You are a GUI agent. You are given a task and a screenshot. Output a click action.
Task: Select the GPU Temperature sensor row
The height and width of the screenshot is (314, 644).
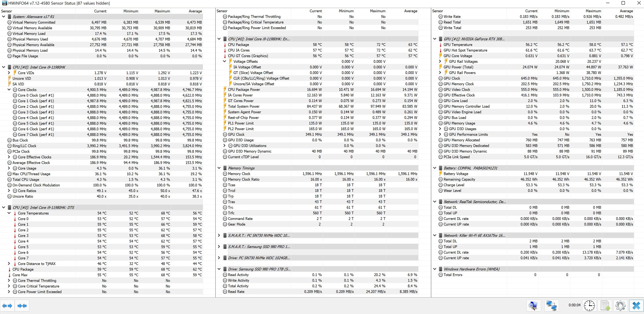pos(458,45)
